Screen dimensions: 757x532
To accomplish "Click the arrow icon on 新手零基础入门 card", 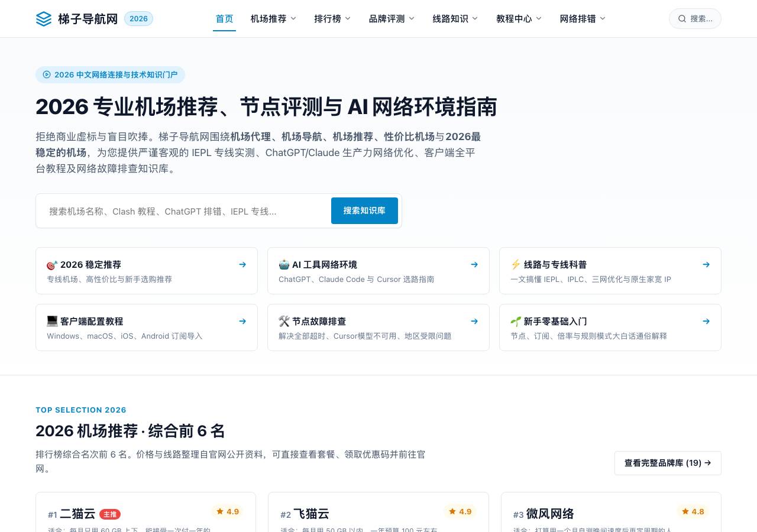I will point(706,322).
